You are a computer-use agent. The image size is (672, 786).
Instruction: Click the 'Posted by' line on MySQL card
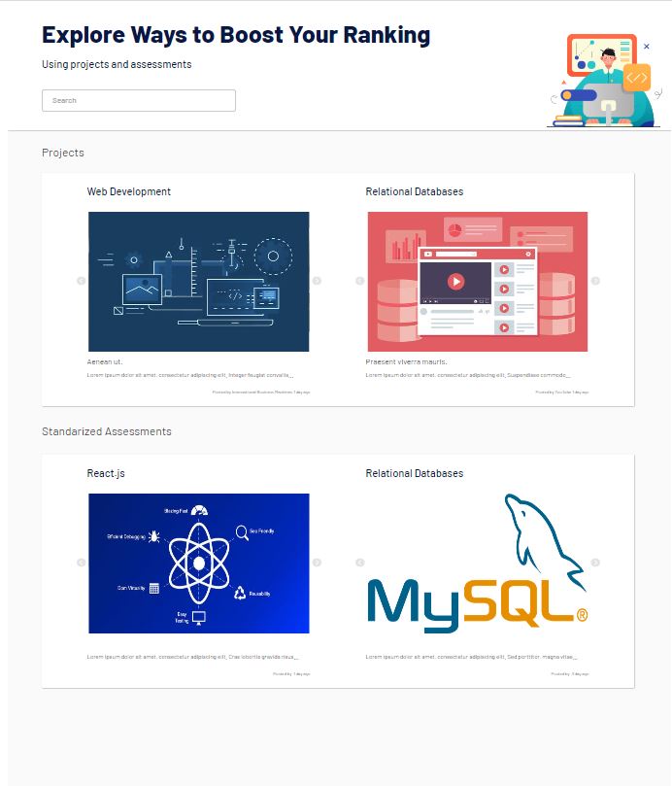[570, 673]
